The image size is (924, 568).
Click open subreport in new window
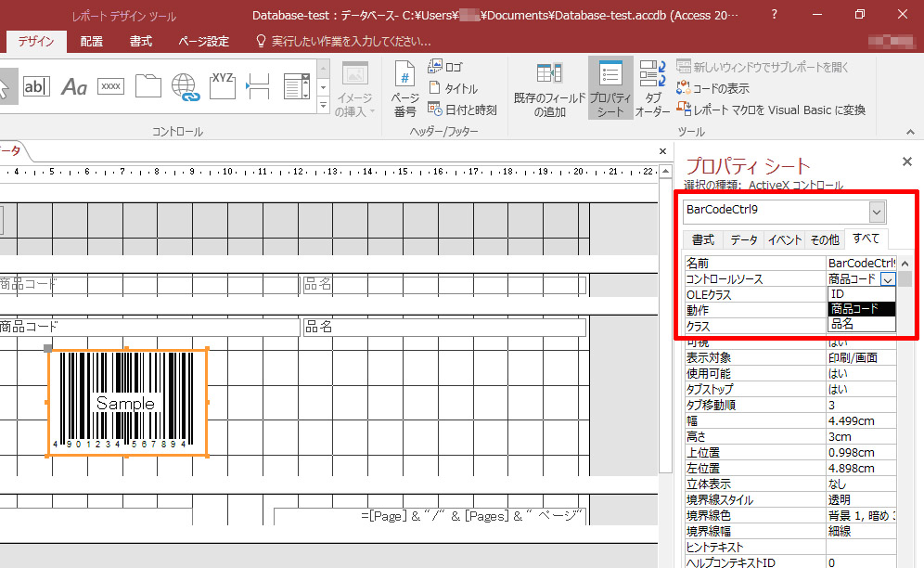[763, 67]
